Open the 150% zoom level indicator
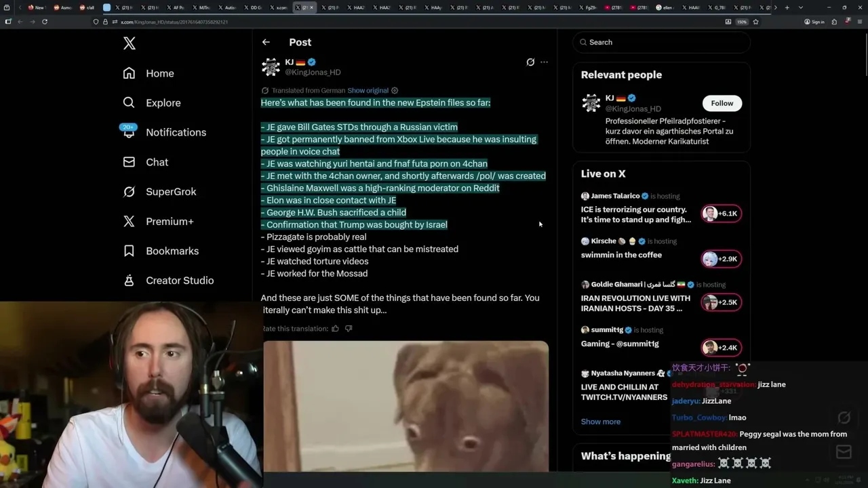 [x=742, y=22]
